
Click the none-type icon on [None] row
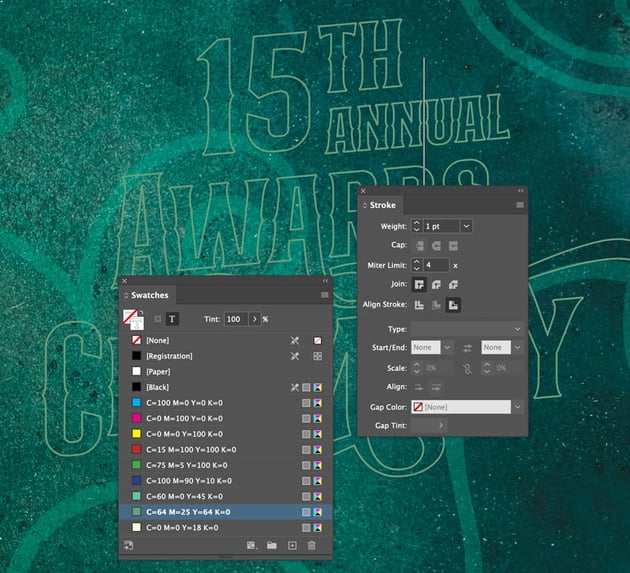tap(317, 340)
